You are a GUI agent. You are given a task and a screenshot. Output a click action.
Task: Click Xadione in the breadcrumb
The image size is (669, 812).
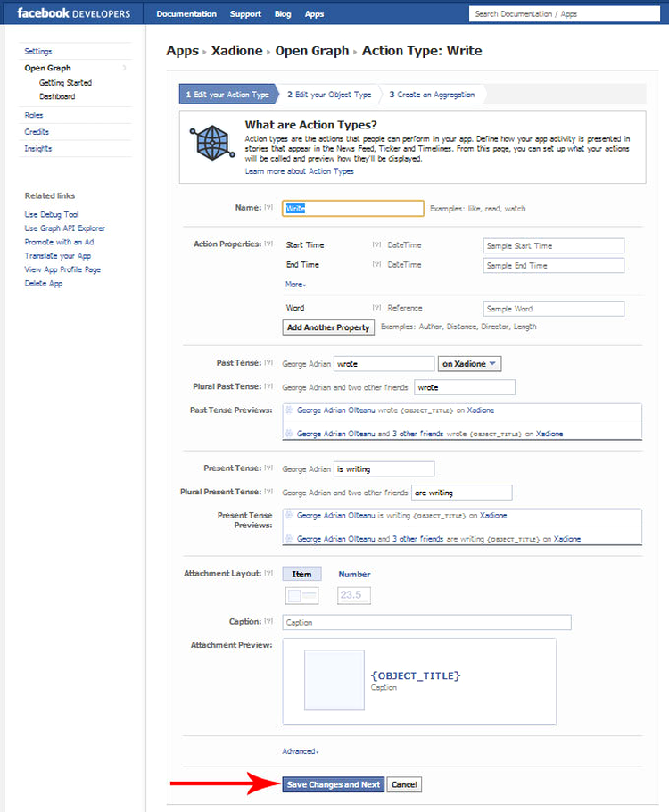click(x=237, y=51)
